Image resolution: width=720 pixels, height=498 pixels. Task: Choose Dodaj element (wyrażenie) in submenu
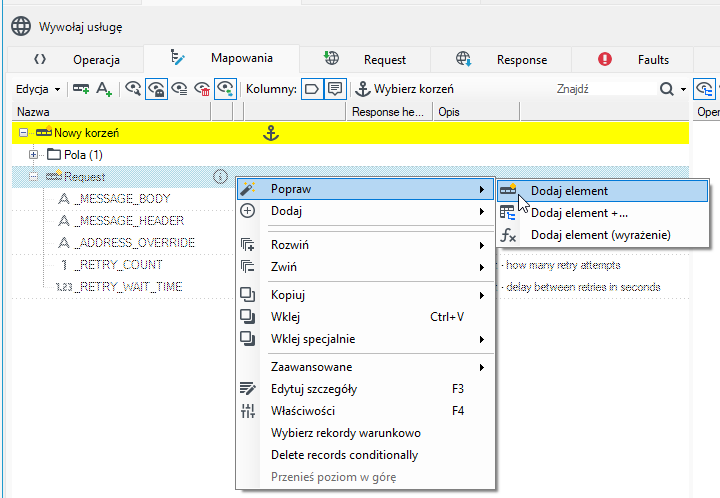click(602, 235)
